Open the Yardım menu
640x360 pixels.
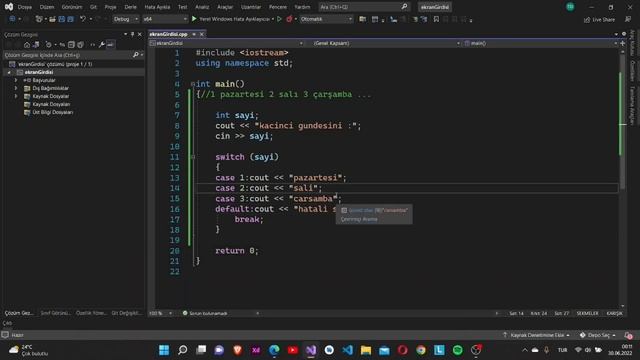(302, 7)
